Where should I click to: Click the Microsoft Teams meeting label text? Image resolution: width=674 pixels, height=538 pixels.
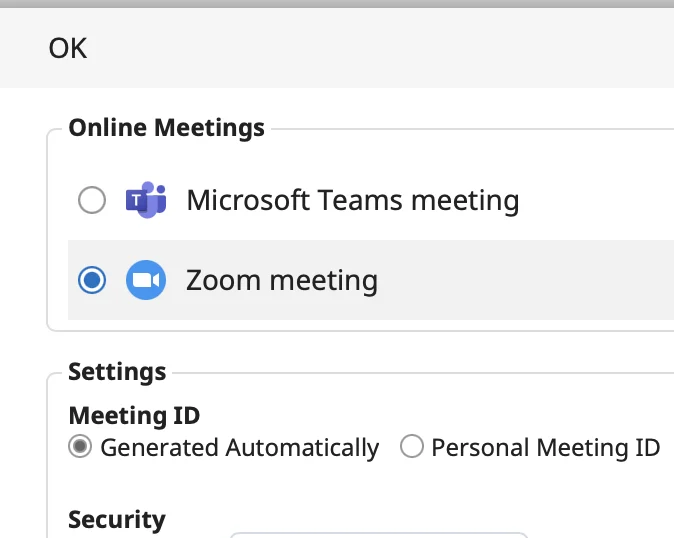(352, 200)
